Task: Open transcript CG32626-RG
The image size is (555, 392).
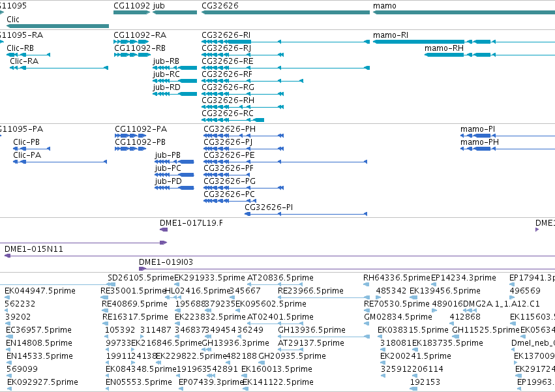Action: click(x=243, y=94)
